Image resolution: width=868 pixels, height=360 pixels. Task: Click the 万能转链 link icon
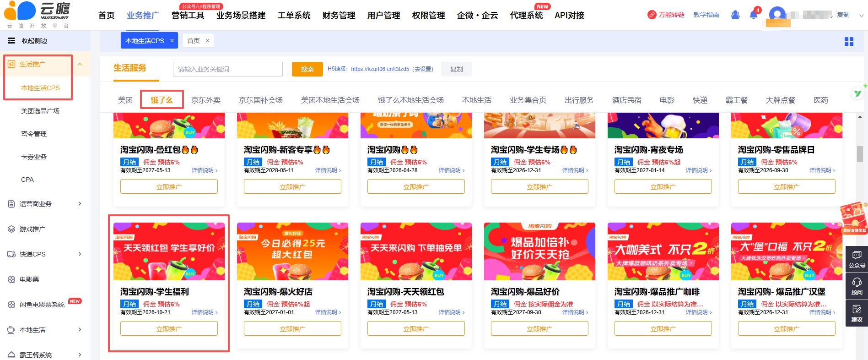coord(652,15)
